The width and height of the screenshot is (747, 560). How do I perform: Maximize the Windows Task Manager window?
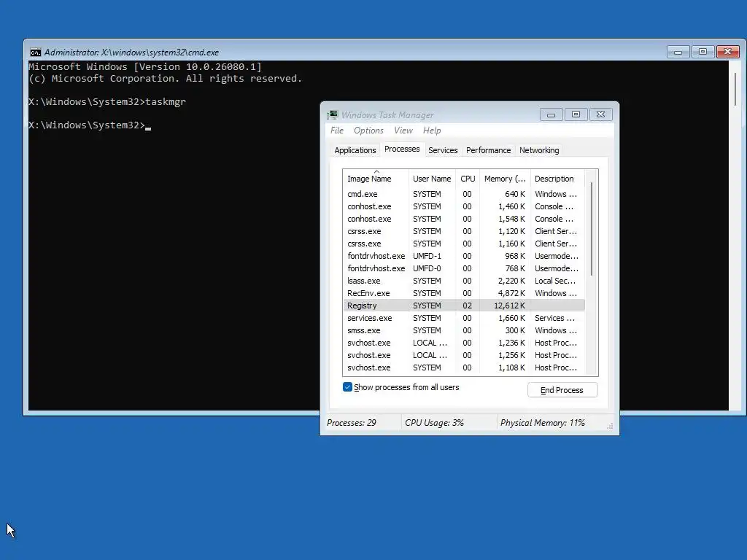point(576,114)
